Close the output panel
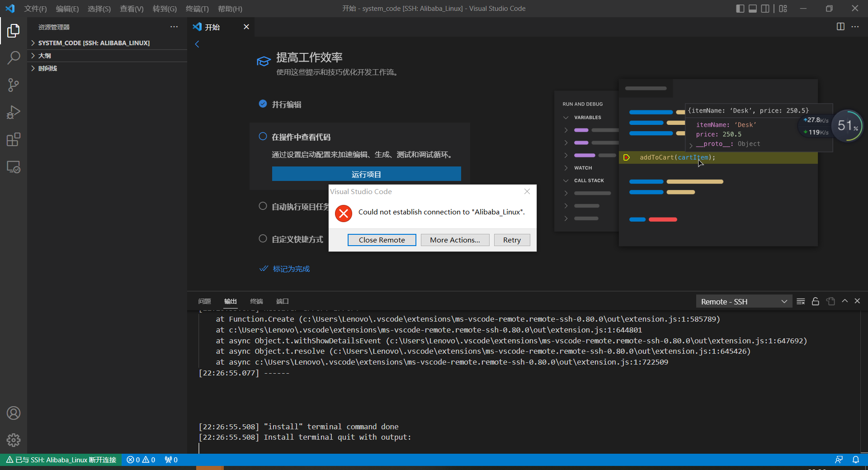The image size is (868, 470). point(857,301)
